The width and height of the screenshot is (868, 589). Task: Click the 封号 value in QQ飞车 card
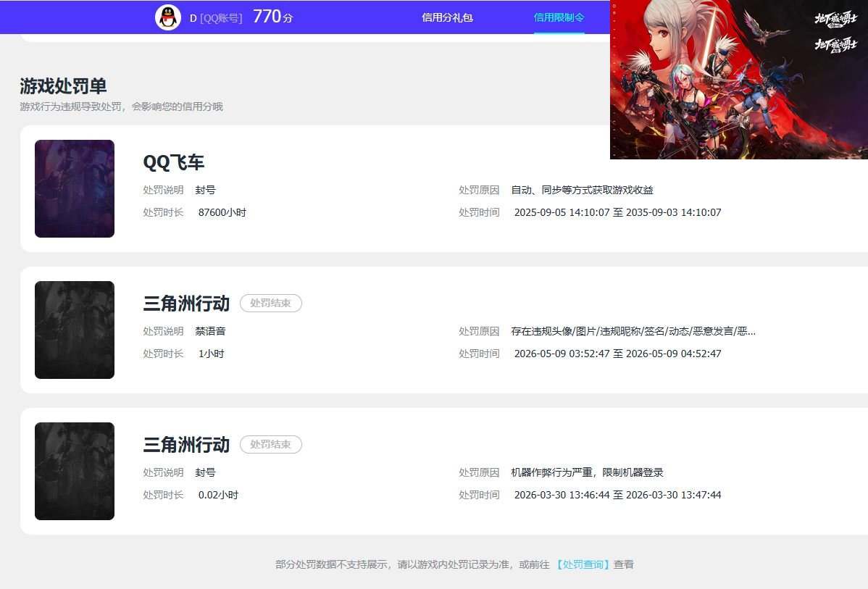point(205,190)
